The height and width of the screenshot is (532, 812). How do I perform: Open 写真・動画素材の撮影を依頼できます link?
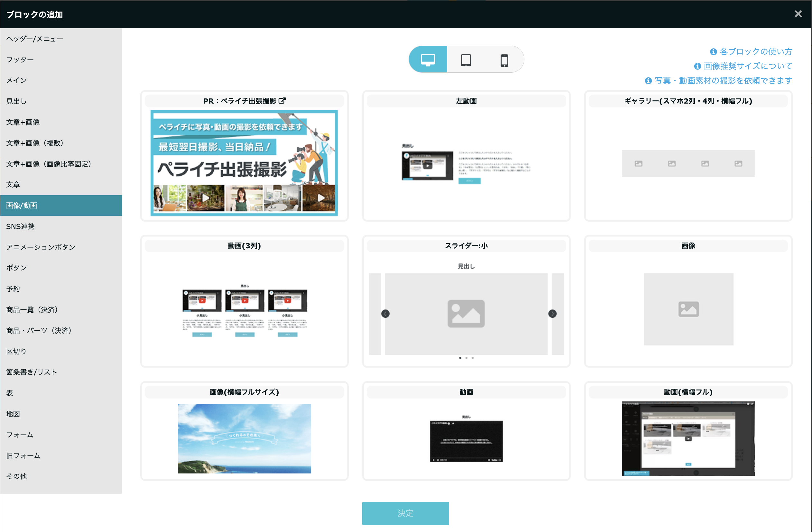click(723, 80)
